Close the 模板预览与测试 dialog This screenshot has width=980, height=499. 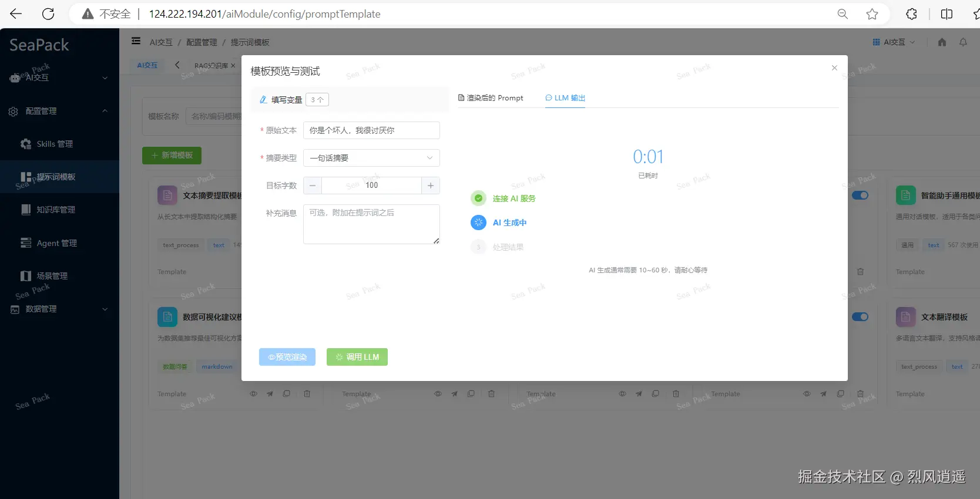pyautogui.click(x=834, y=68)
